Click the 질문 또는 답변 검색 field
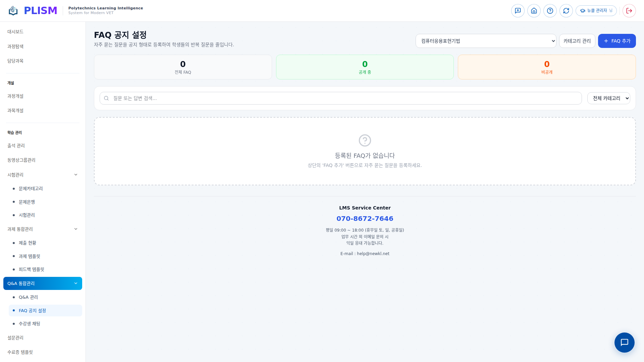This screenshot has height=362, width=644. click(340, 98)
